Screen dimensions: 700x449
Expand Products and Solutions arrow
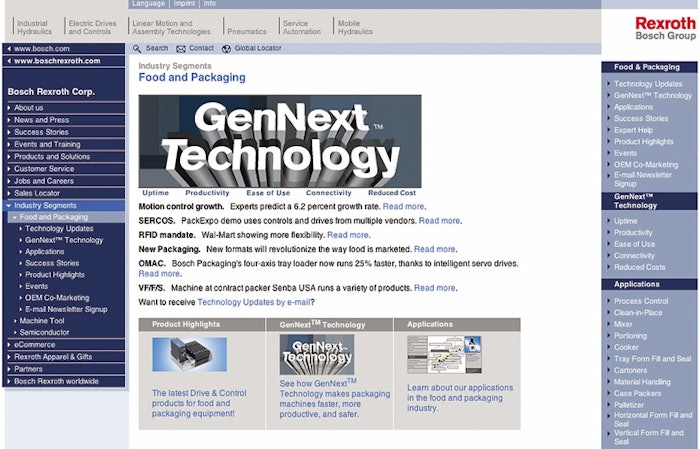click(x=9, y=157)
